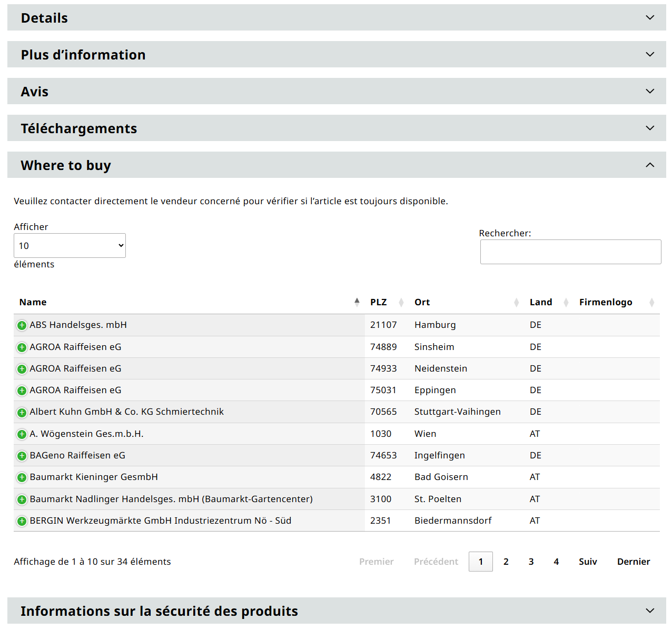Viewport: 672px width, 630px height.
Task: Go to page 2 of results
Action: tap(506, 562)
